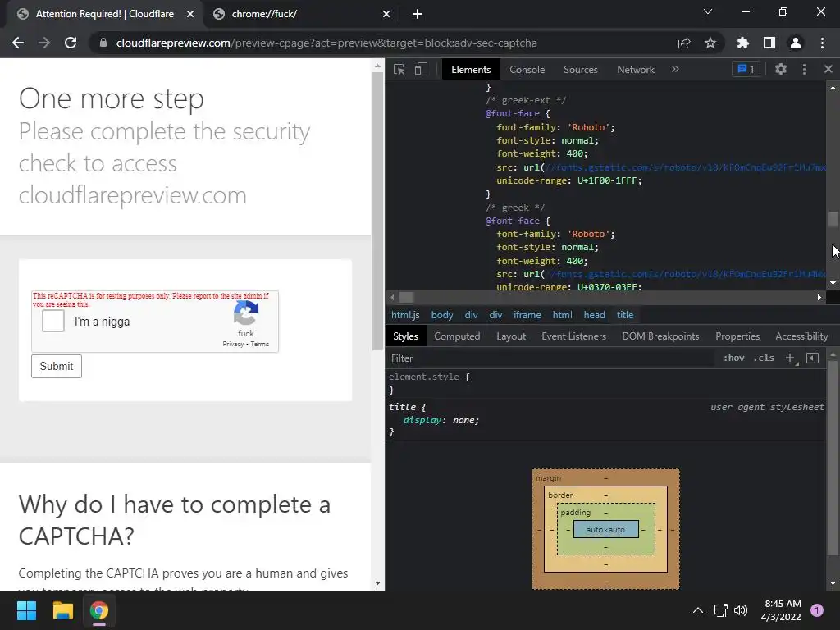This screenshot has height=630, width=840.
Task: Reload the page with refresh icon
Action: (x=71, y=43)
